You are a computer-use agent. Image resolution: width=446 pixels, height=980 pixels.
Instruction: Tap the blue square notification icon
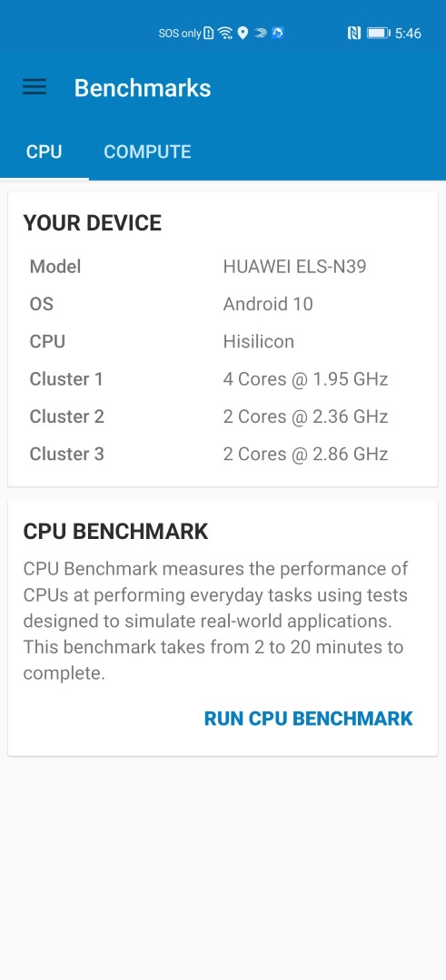pos(278,34)
